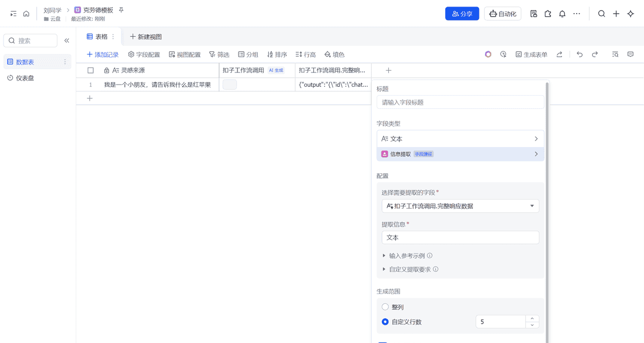Image resolution: width=644 pixels, height=343 pixels.
Task: Click the notification bell icon
Action: pos(562,14)
